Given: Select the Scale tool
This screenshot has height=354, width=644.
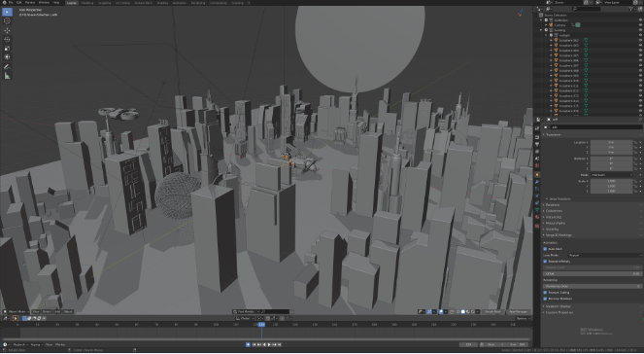Looking at the screenshot, I should 7,49.
